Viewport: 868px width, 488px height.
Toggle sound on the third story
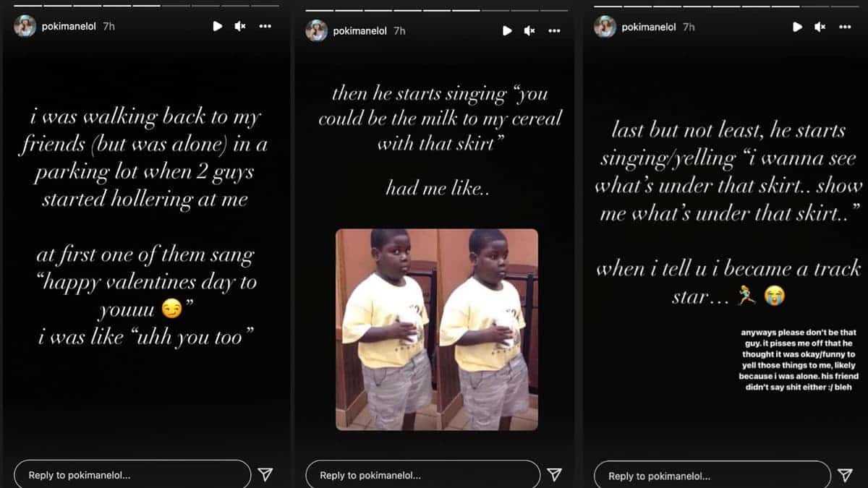(x=820, y=27)
